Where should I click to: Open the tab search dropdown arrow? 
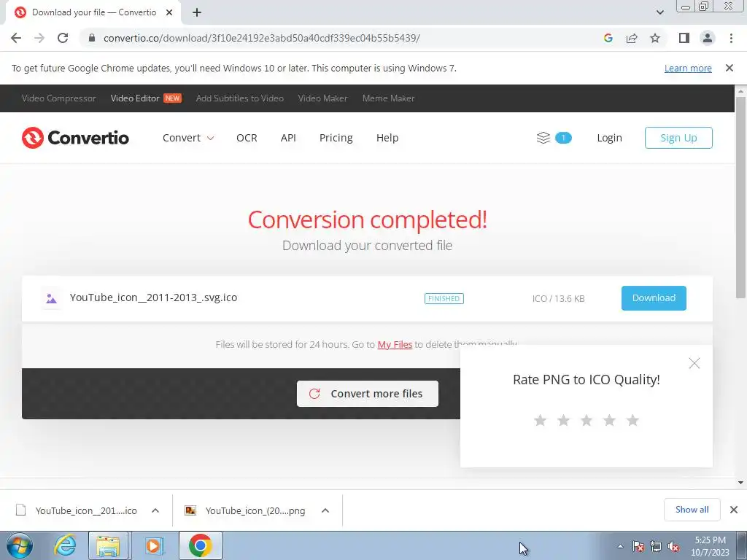659,12
